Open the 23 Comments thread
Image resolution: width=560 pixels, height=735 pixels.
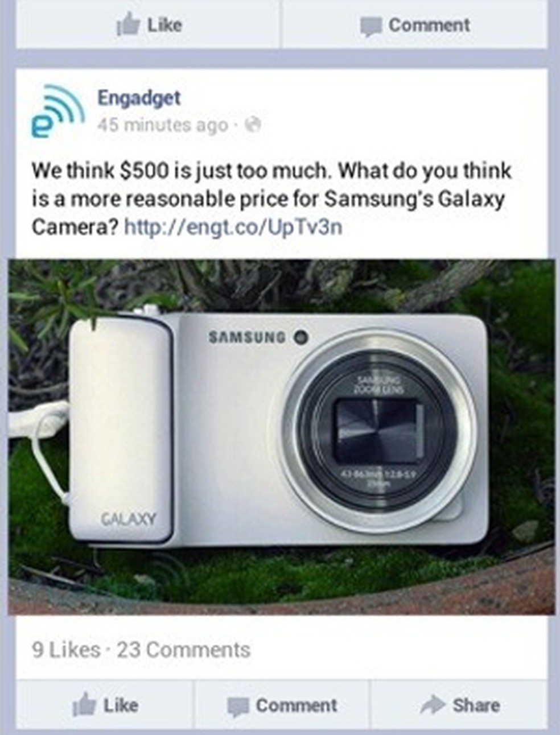tap(183, 650)
